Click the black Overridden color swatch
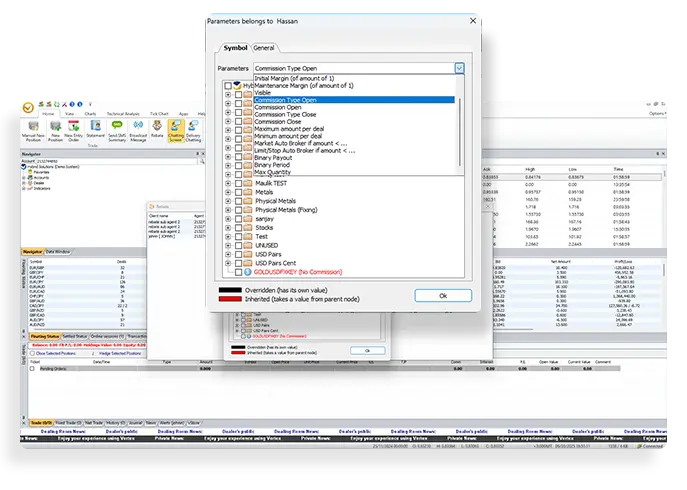Image resolution: width=687 pixels, height=490 pixels. pos(230,290)
